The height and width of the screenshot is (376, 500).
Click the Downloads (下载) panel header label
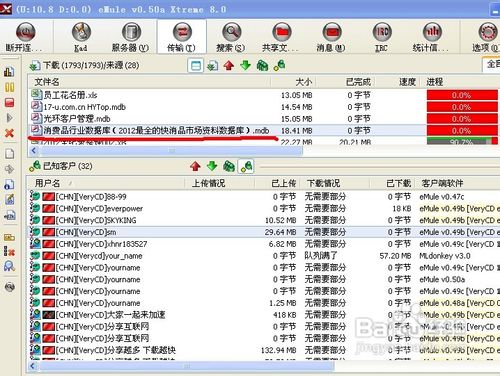pos(91,65)
